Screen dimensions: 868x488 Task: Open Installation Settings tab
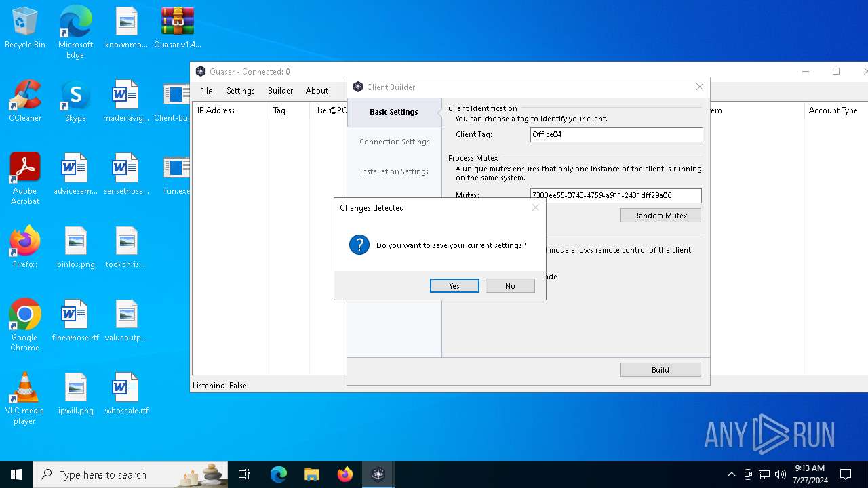(x=394, y=171)
